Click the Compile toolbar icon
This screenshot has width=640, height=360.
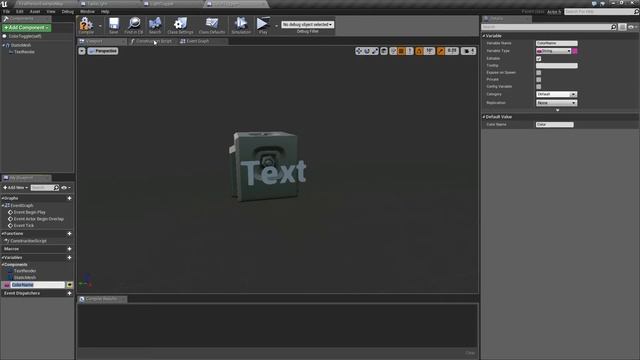click(86, 23)
